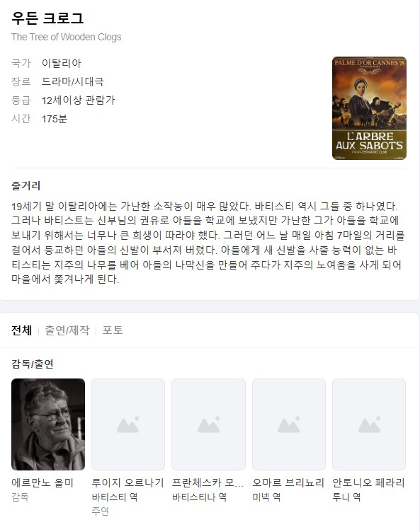This screenshot has width=420, height=532.
Task: Click the movie title 우든 크로그
Action: (x=47, y=18)
